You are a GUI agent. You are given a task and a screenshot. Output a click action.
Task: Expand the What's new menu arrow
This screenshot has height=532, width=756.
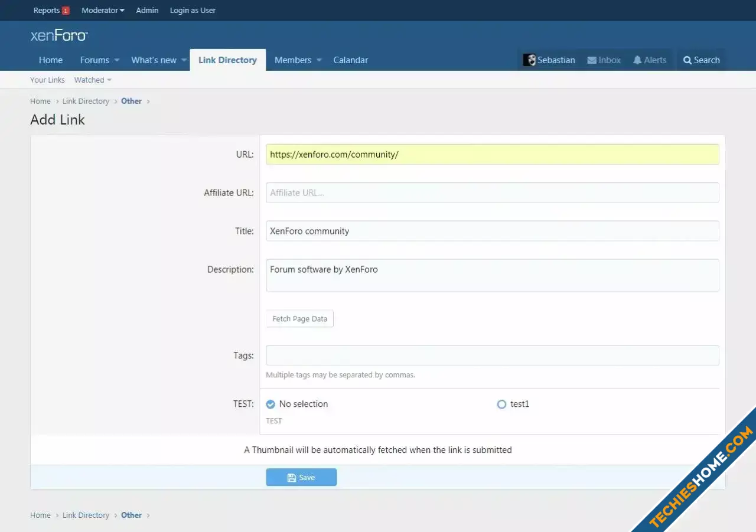tap(184, 60)
